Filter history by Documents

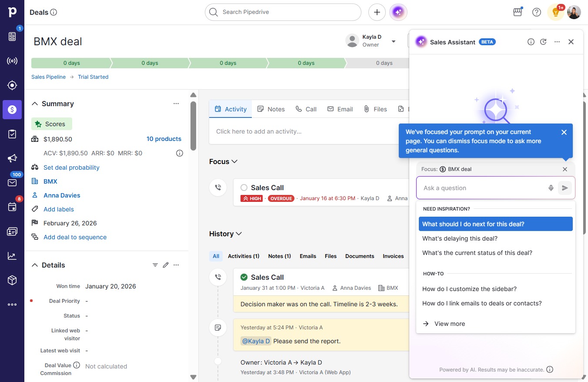tap(360, 256)
